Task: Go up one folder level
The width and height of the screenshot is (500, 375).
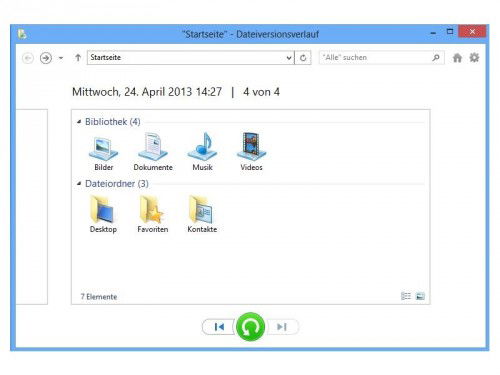Action: pos(78,58)
